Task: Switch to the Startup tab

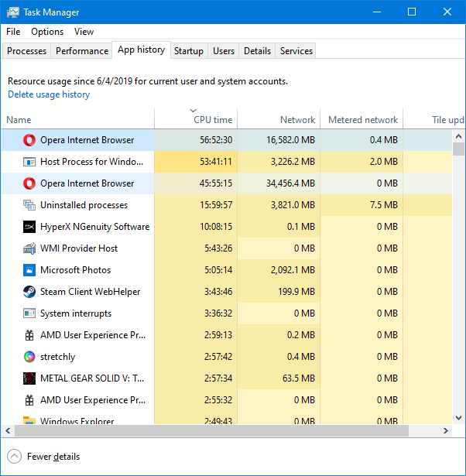Action: (189, 51)
